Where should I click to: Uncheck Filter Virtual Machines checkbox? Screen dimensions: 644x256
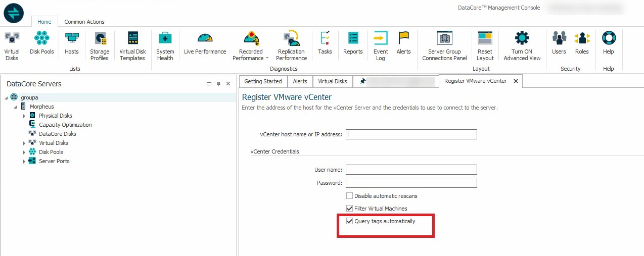tap(349, 209)
